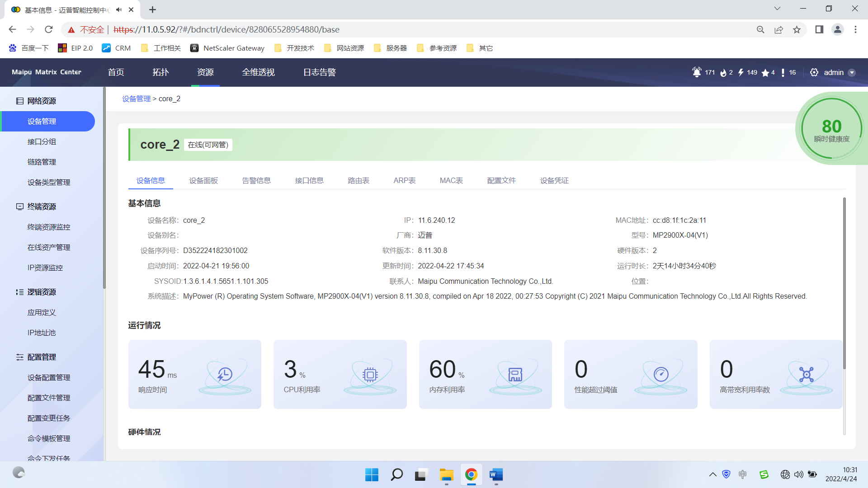
Task: Switch to the 设备面板 tab
Action: click(x=203, y=180)
